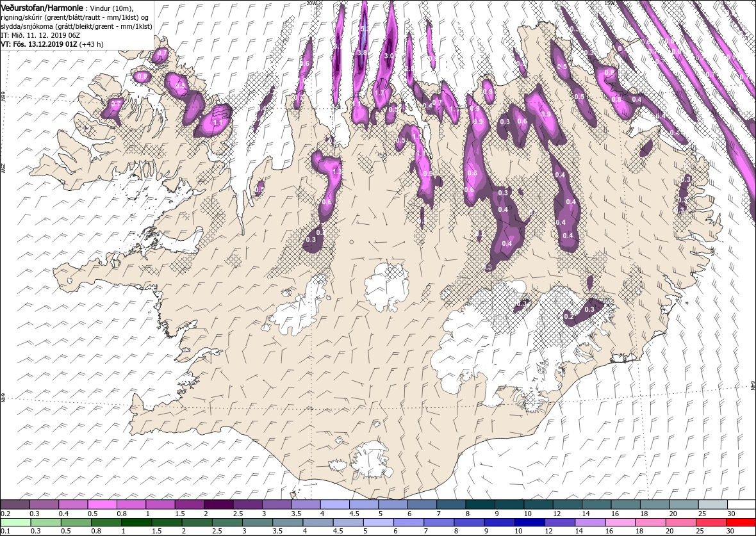Click the bright pink 0.5–0.8 snow legend swatch

tap(103, 504)
